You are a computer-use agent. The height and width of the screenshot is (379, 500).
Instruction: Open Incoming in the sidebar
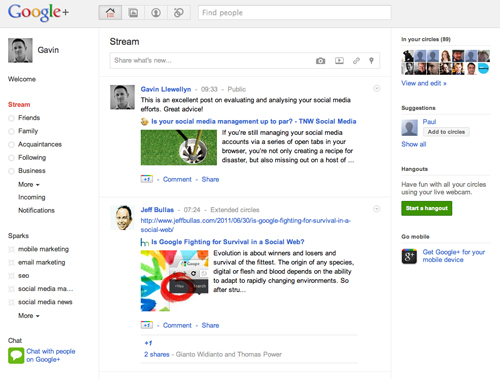[x=32, y=197]
